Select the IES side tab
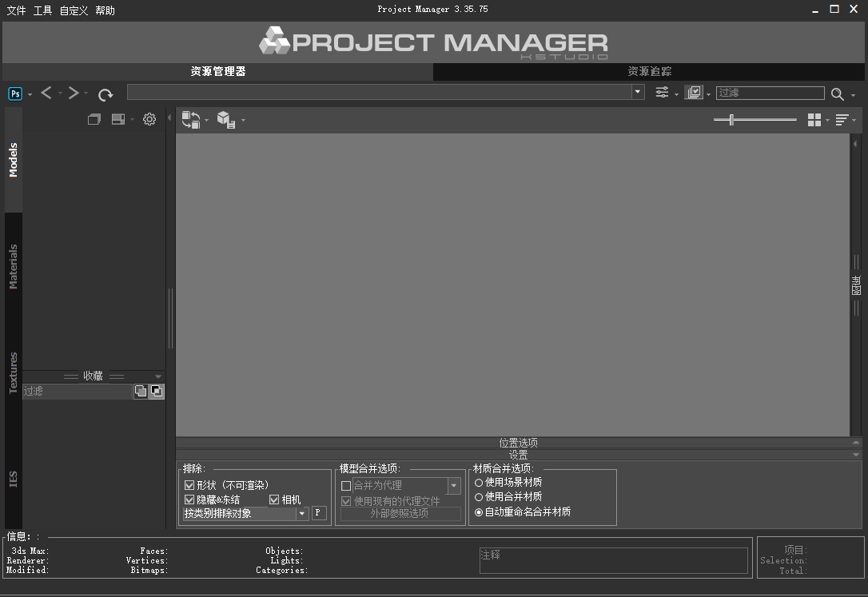The image size is (868, 597). 14,479
